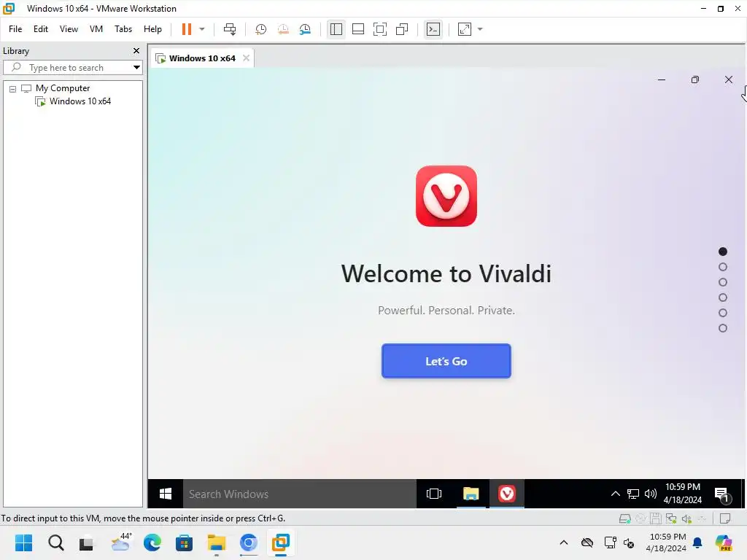Click the Vivaldi logo icon
This screenshot has width=747, height=560.
click(446, 196)
